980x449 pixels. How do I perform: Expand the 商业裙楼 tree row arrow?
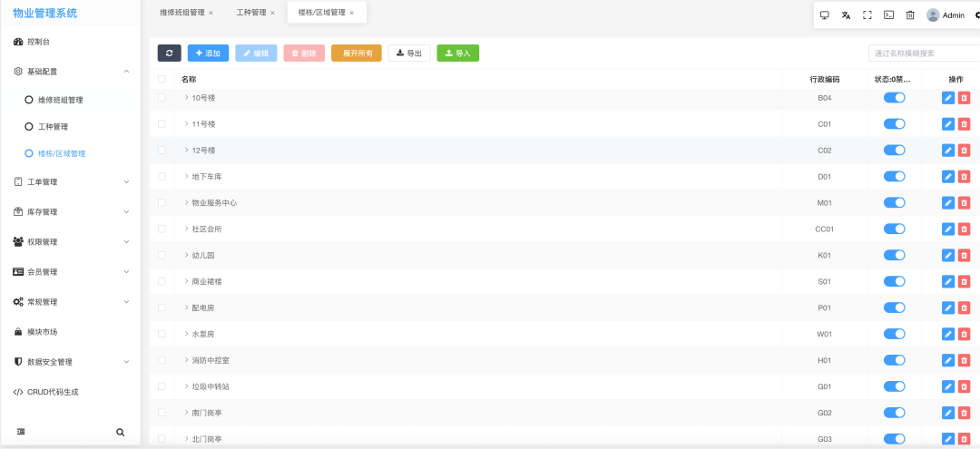tap(186, 281)
